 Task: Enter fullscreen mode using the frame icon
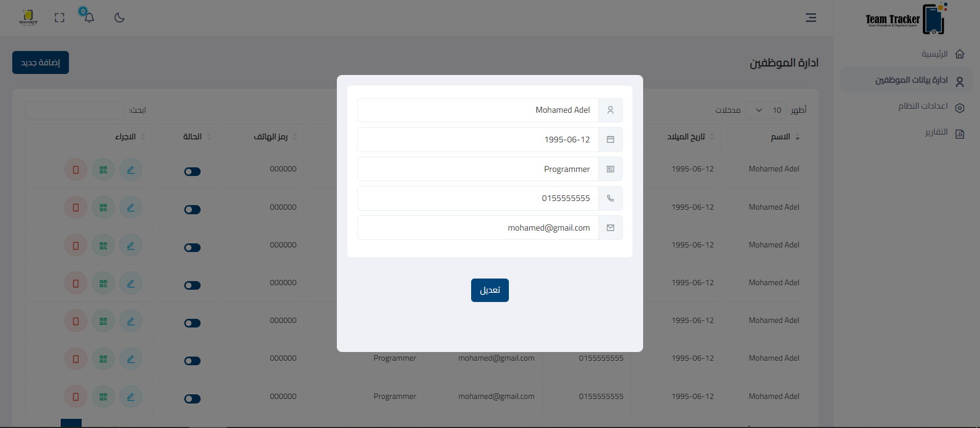pyautogui.click(x=60, y=18)
